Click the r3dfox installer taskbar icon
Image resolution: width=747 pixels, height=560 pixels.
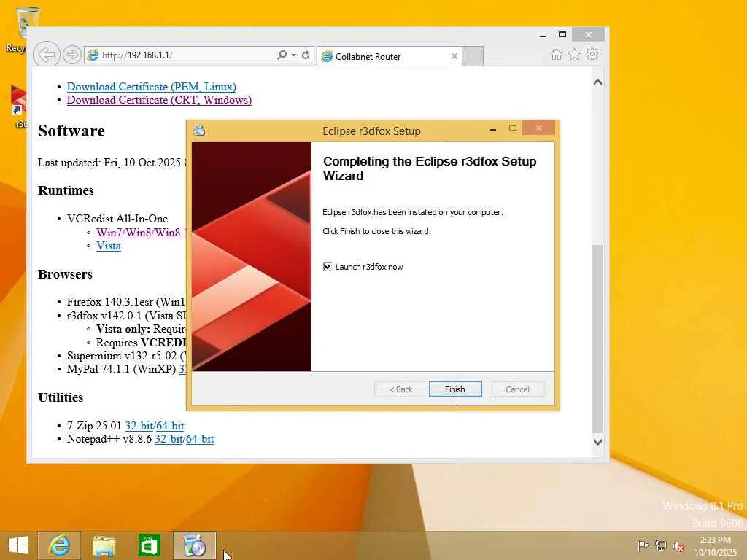click(x=194, y=545)
